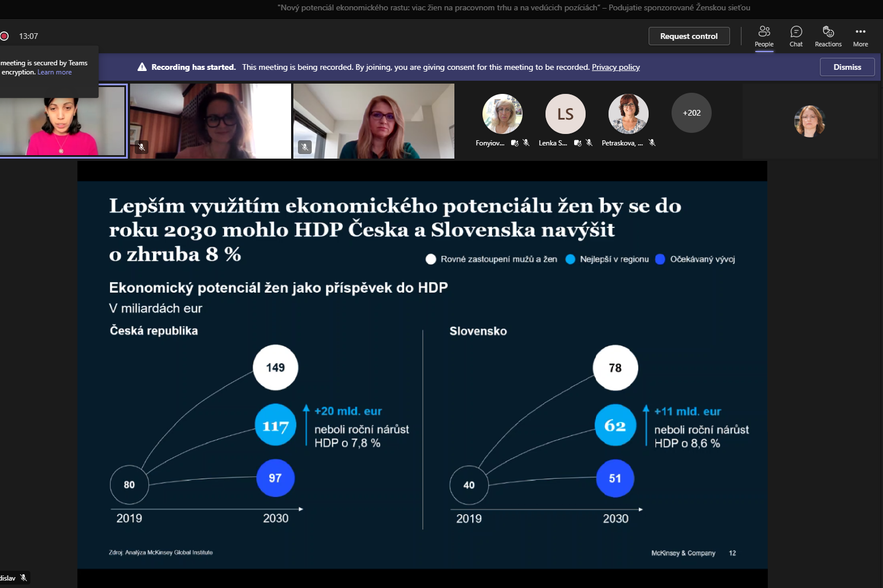Expand the +202 participants overflow

[x=692, y=113]
